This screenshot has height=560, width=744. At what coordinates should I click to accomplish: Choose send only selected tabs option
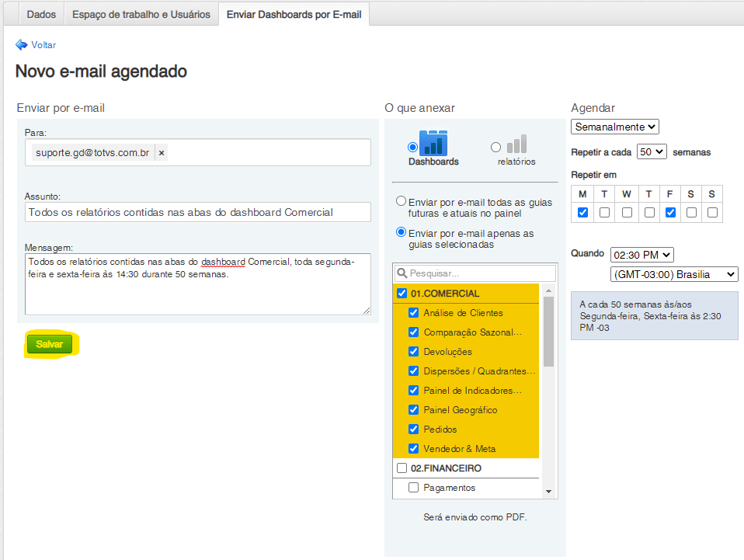point(401,232)
